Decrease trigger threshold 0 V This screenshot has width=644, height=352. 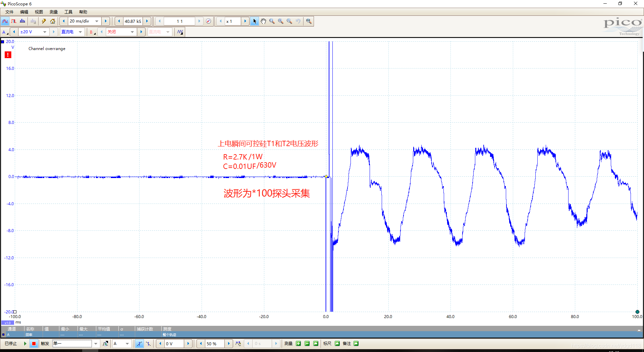click(160, 344)
